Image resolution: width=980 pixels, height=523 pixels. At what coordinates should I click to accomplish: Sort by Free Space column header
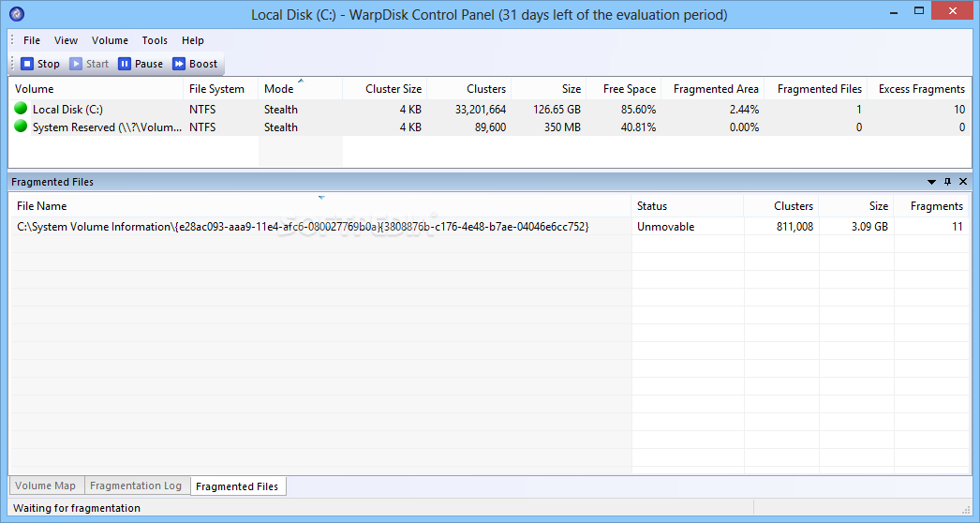(x=623, y=89)
